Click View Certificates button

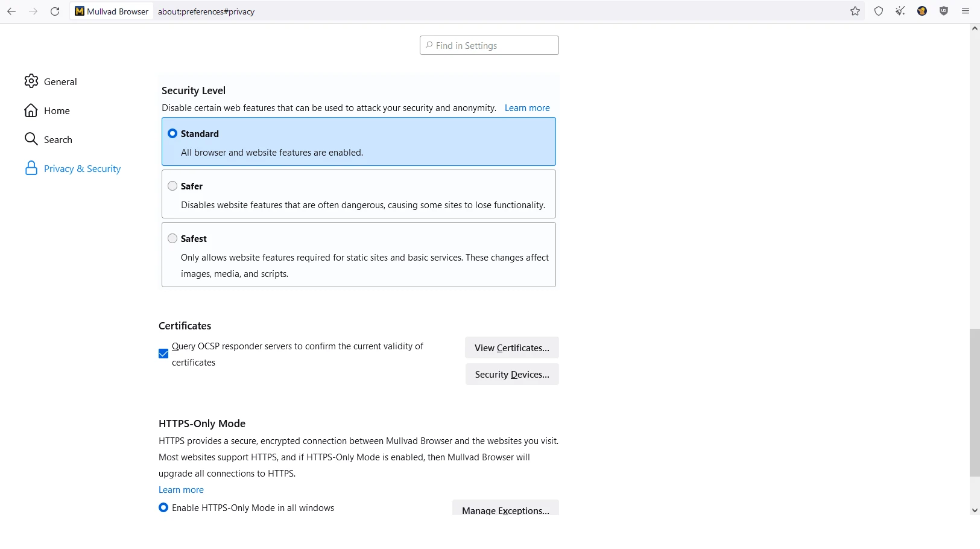pos(512,347)
